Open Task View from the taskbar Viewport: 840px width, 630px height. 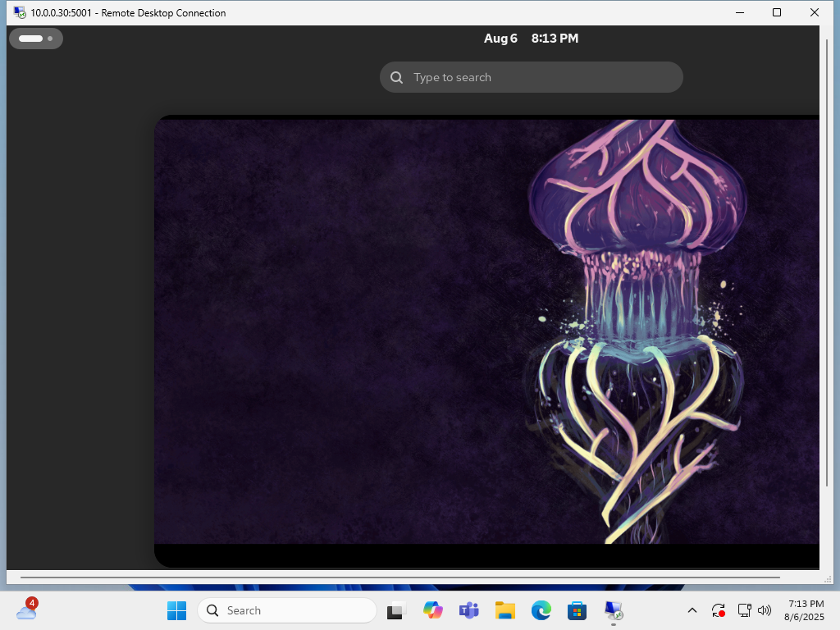point(397,610)
